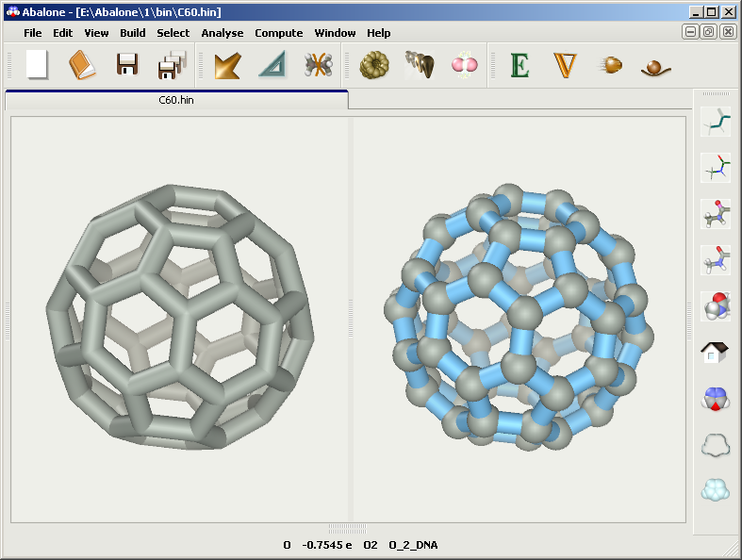Restore the inner C60.hin document window

click(709, 32)
